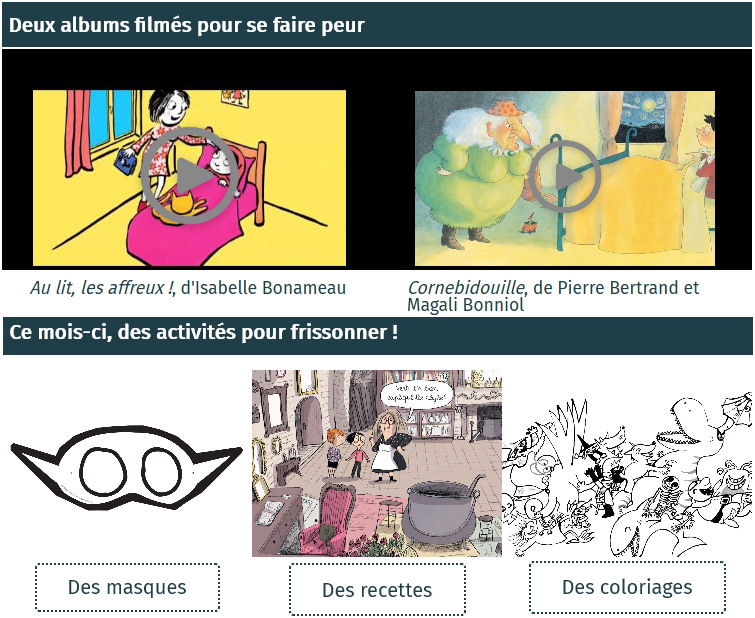The image size is (755, 618).
Task: Click the witch kitchen cauldron illustration
Action: 377,463
